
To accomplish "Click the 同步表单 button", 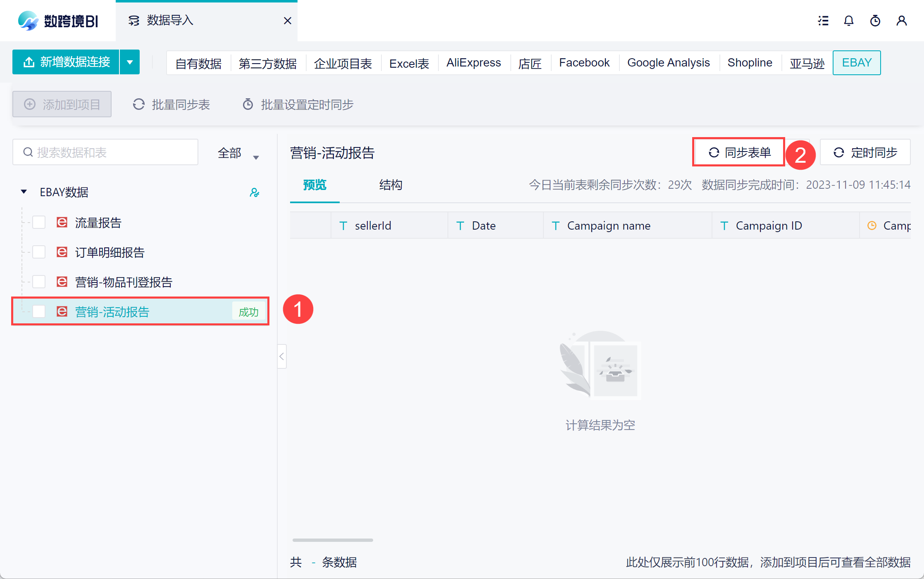I will click(739, 152).
